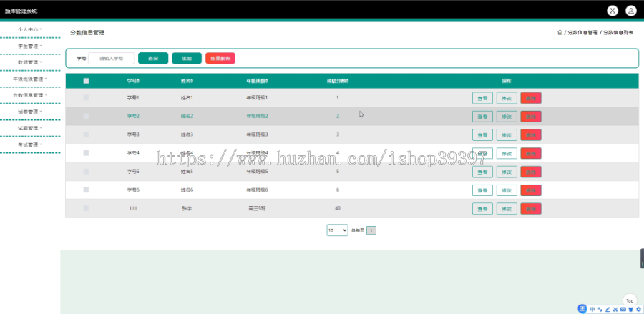Click breadcrumb 分数信息列表
The width and height of the screenshot is (644, 314).
(618, 33)
